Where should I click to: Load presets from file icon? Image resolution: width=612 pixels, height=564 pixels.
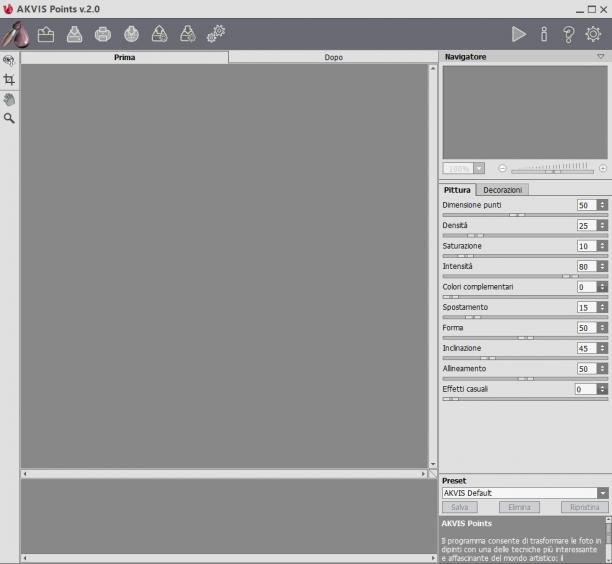tap(160, 34)
